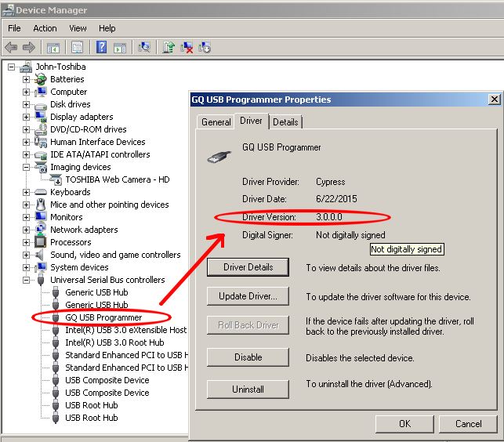
Task: Switch to the Details tab
Action: click(285, 122)
